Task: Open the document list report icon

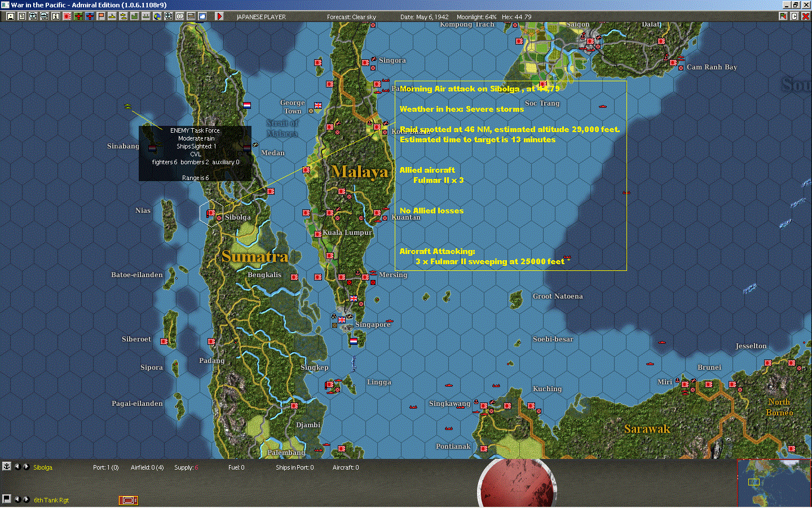Action: pos(21,16)
